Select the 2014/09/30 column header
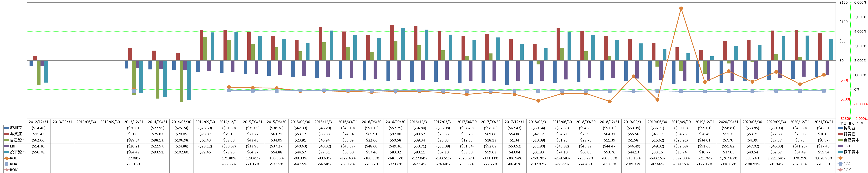 205,122
